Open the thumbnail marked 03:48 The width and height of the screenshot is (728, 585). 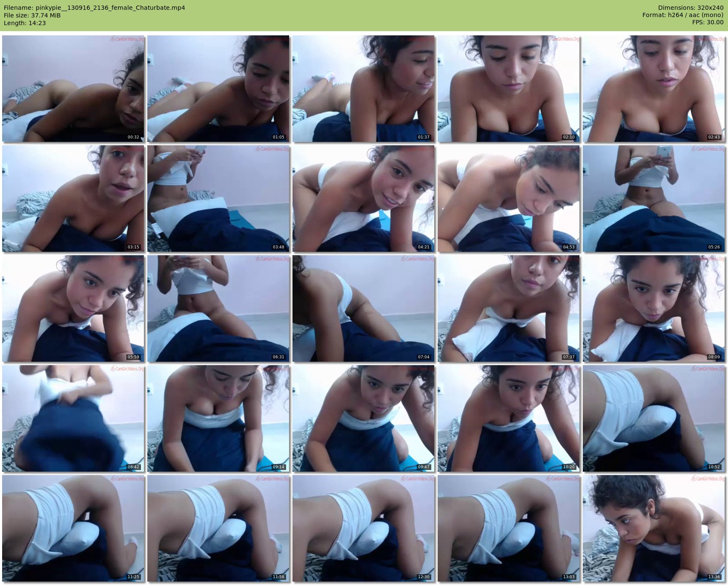218,199
